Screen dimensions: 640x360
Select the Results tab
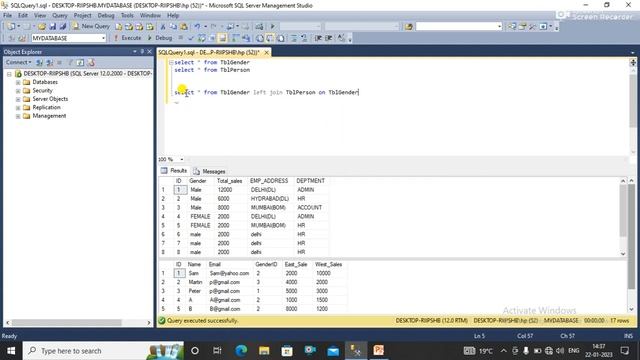[174, 171]
